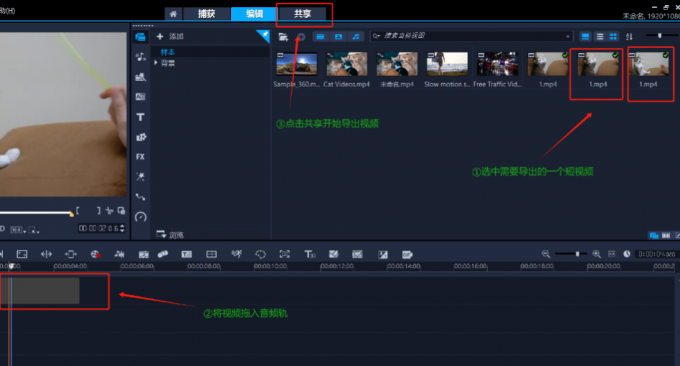Switch library to grid thumbnail view
This screenshot has width=680, height=366.
613,37
